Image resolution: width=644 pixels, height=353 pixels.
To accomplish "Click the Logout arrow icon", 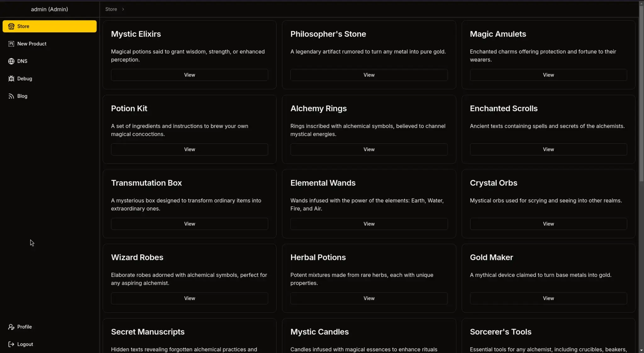I will (x=11, y=344).
